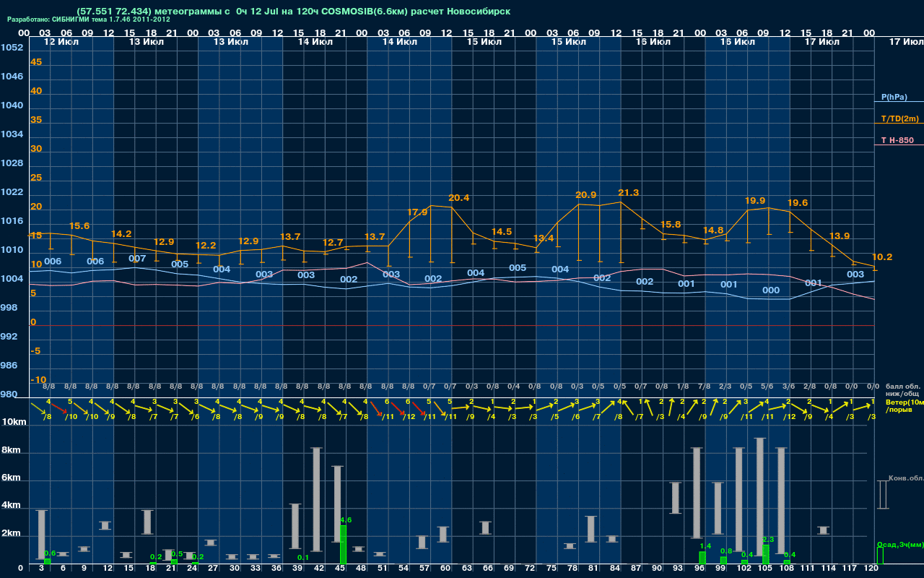The image size is (924, 578).
Task: Click the 19.9 temperature label
Action: pos(755,200)
